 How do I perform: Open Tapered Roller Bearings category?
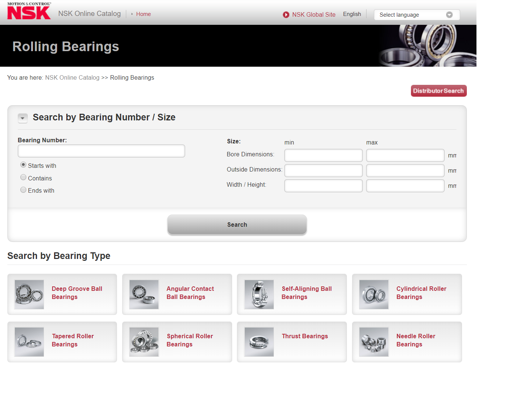[x=29, y=342]
